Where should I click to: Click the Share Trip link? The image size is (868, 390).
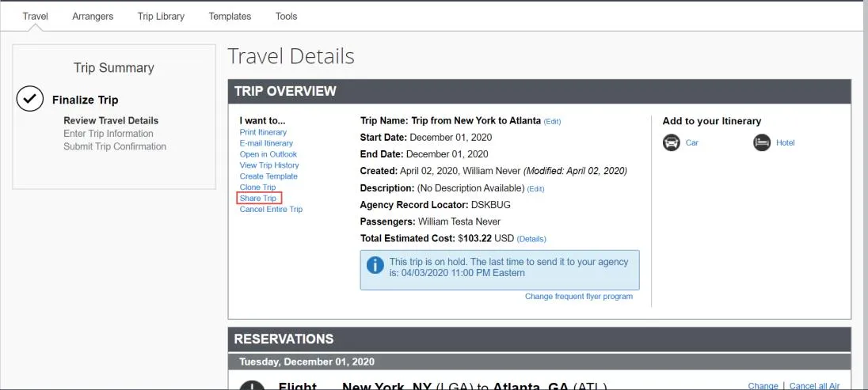[x=258, y=198]
